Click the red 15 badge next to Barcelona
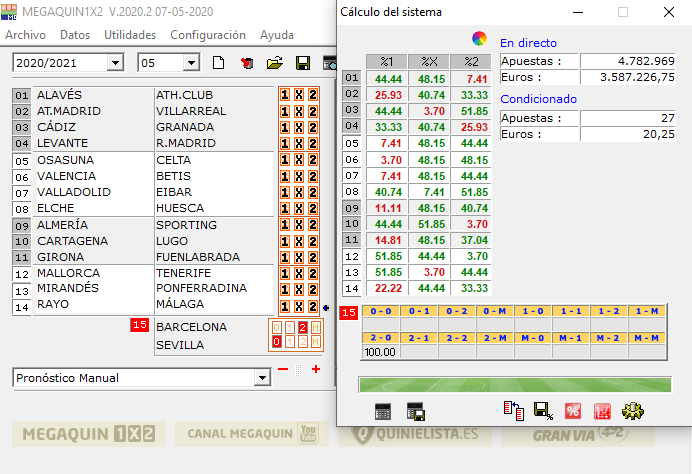 point(139,325)
